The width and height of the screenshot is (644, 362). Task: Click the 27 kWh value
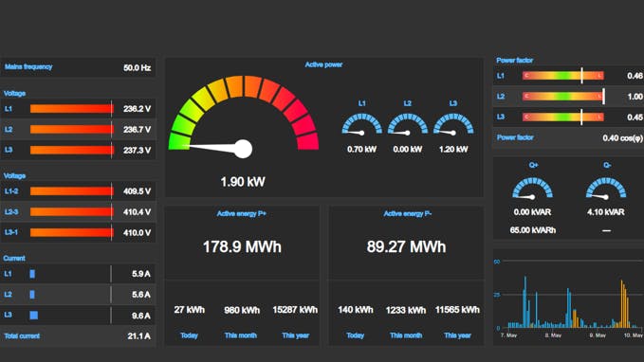click(x=190, y=310)
